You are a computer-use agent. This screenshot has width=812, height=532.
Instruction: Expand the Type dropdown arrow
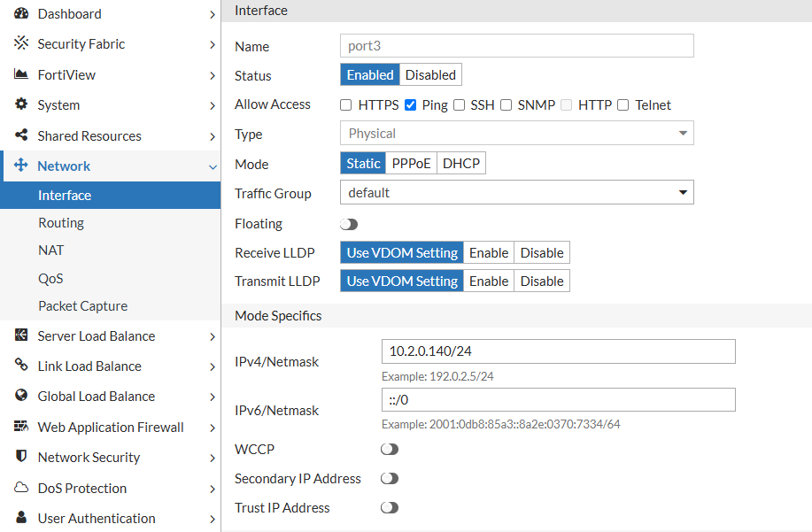(682, 133)
